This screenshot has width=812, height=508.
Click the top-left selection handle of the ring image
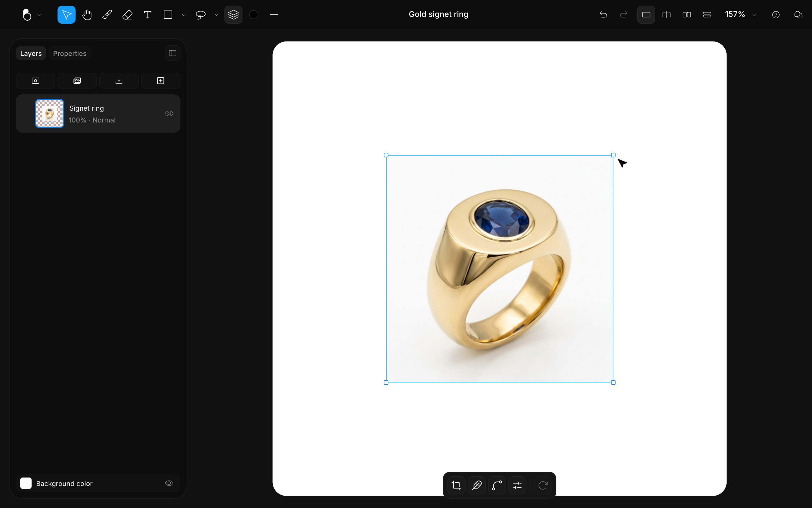coord(386,155)
